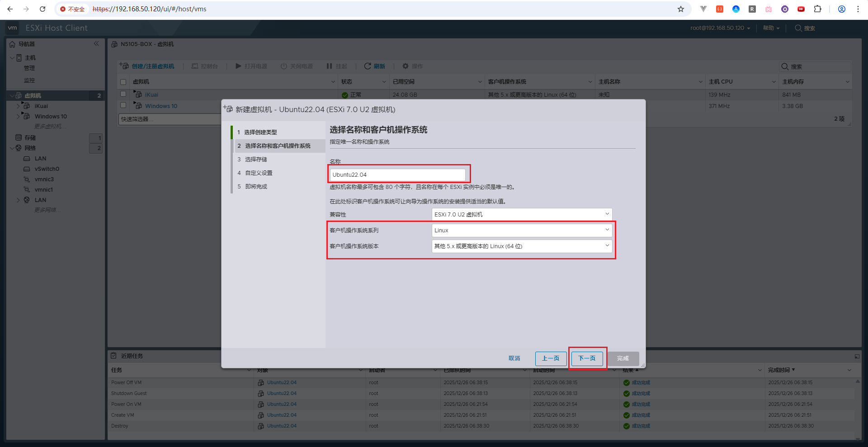Click the VMware vm logo icon
The height and width of the screenshot is (447, 868).
point(13,28)
